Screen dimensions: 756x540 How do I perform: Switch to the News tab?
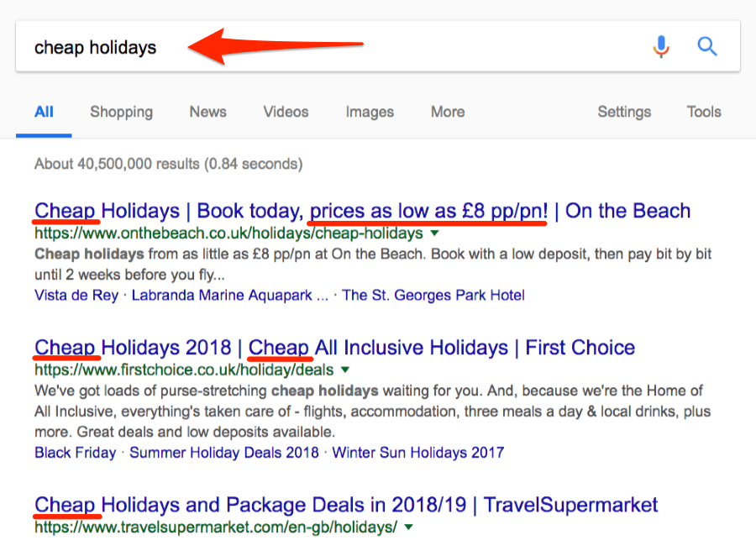point(207,112)
